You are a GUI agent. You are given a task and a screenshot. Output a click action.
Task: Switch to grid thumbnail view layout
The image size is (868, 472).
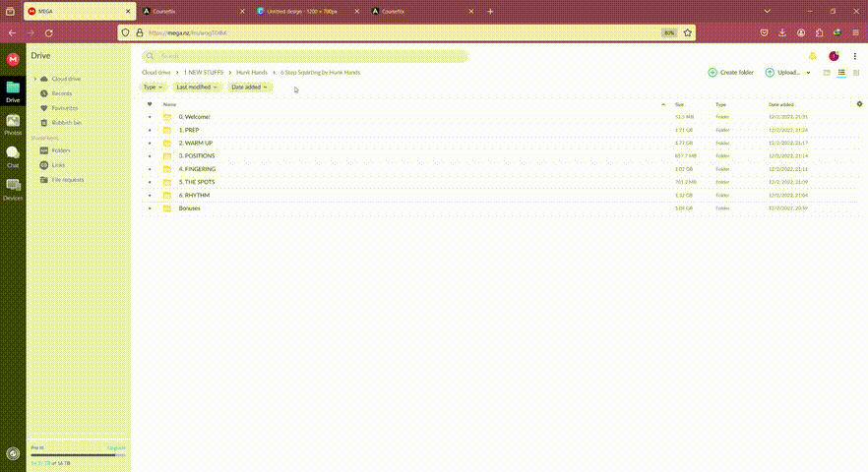856,73
